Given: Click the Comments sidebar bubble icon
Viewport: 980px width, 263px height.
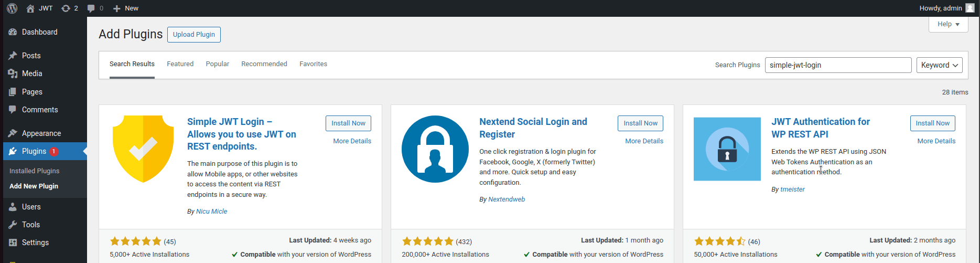Looking at the screenshot, I should 13,110.
